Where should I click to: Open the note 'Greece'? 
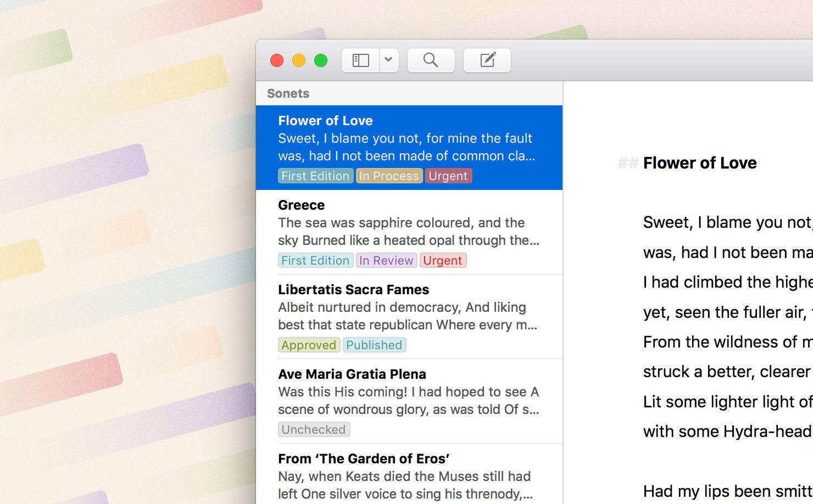pos(301,205)
